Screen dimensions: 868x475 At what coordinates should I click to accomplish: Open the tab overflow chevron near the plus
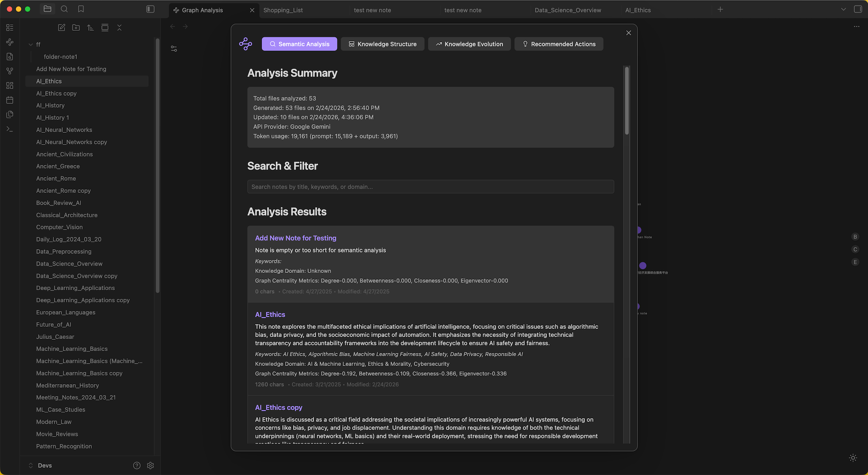(844, 9)
